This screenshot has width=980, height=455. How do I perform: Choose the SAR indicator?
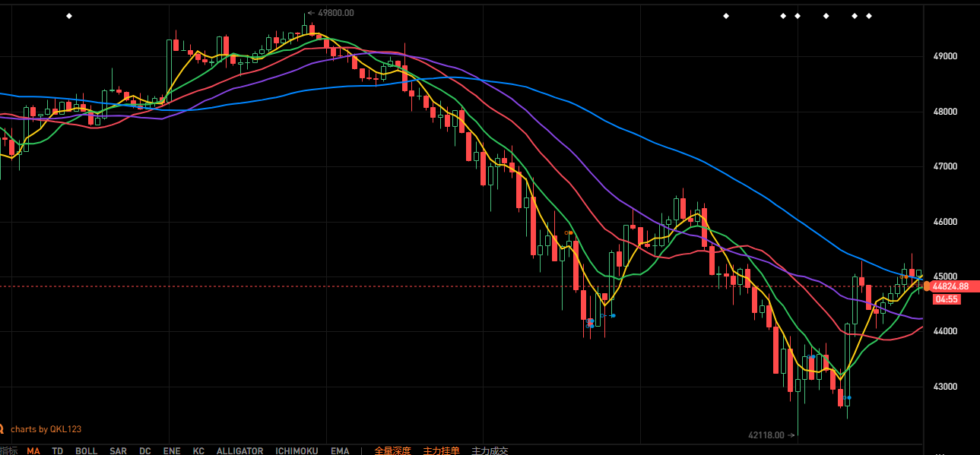coord(118,450)
